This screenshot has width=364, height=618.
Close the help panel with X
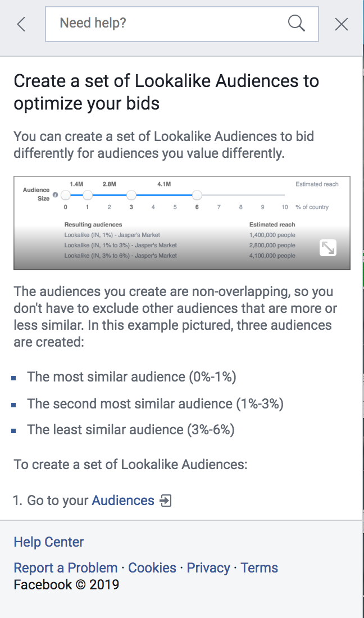point(341,24)
